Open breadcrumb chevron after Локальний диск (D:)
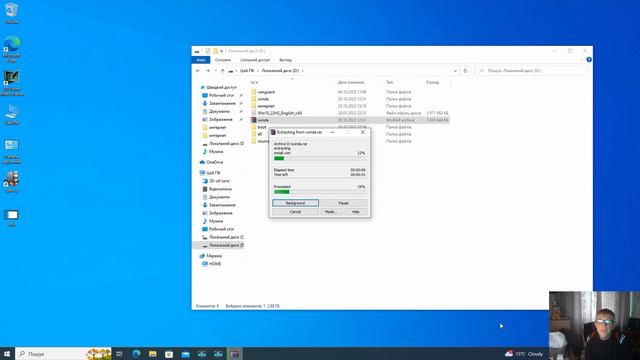 (303, 71)
